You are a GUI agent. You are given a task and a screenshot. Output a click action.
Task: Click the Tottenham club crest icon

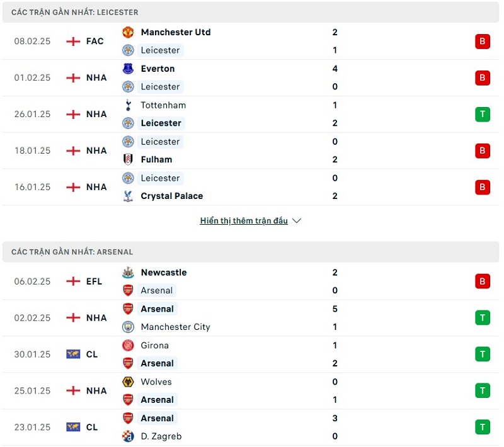(x=128, y=105)
